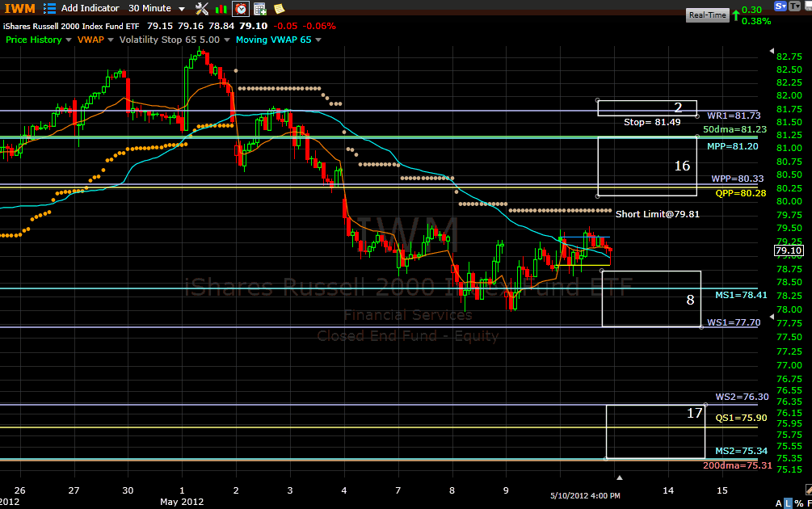The width and height of the screenshot is (812, 509).
Task: Click the MPP=81.20 pivot label
Action: tap(732, 146)
